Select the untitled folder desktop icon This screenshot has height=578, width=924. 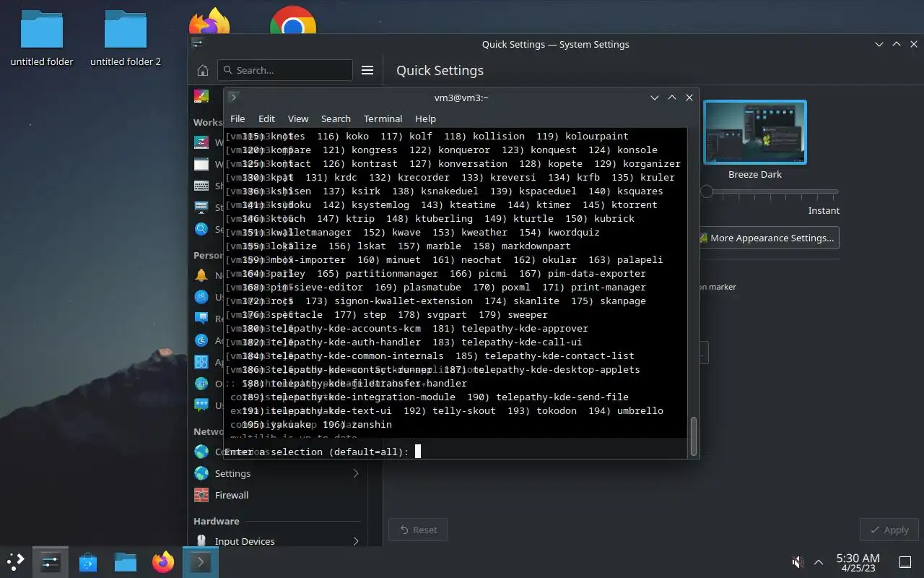pyautogui.click(x=42, y=38)
